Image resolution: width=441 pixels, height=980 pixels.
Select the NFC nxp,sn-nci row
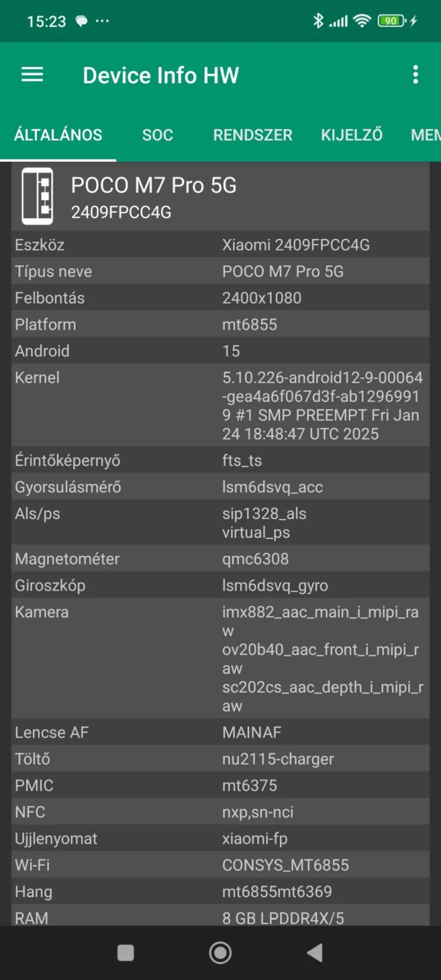coord(220,812)
